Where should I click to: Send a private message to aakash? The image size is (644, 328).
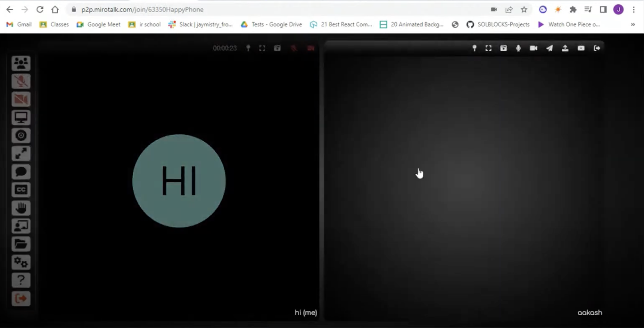(x=549, y=48)
